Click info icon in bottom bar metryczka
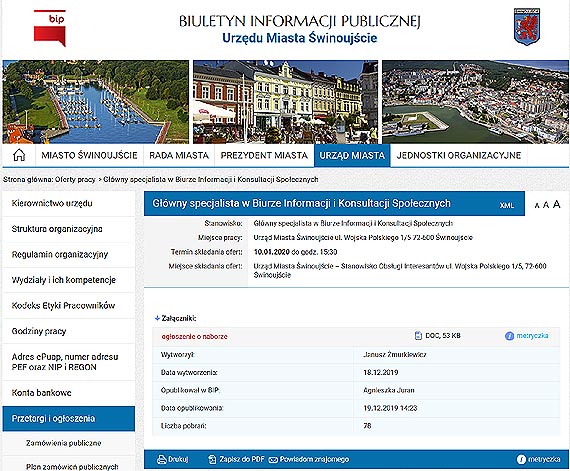Viewport: 570px width, 471px height. click(521, 459)
